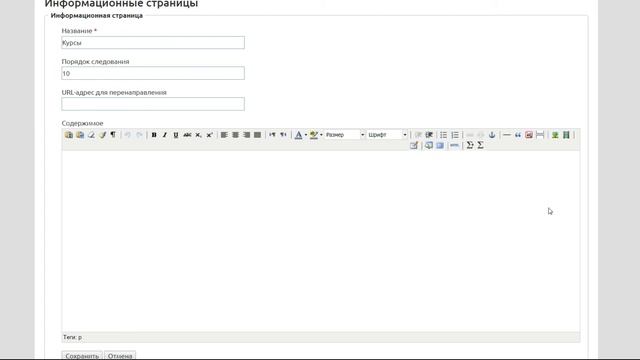Toggle Underline formatting
Screen dimensions: 640x360
176,135
